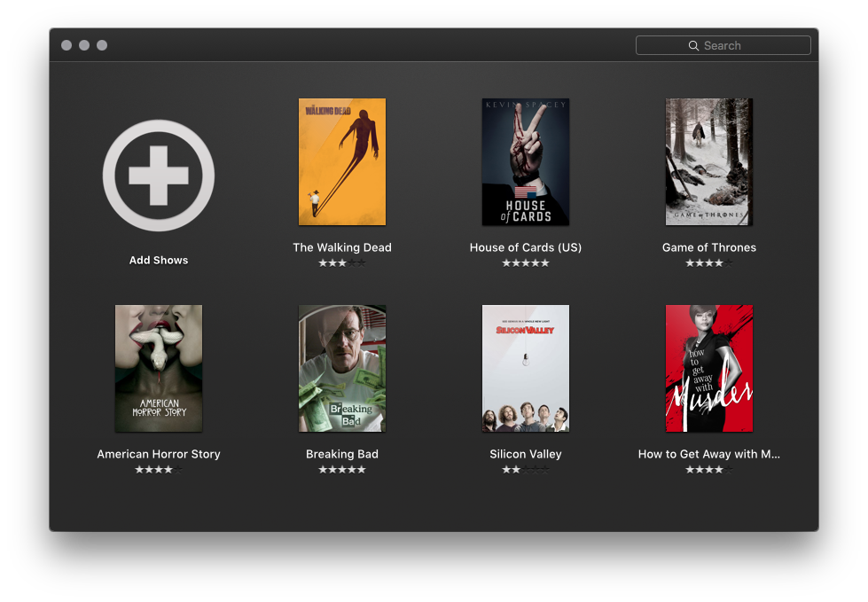The image size is (868, 602).
Task: Click the Add Shows label
Action: tap(159, 260)
